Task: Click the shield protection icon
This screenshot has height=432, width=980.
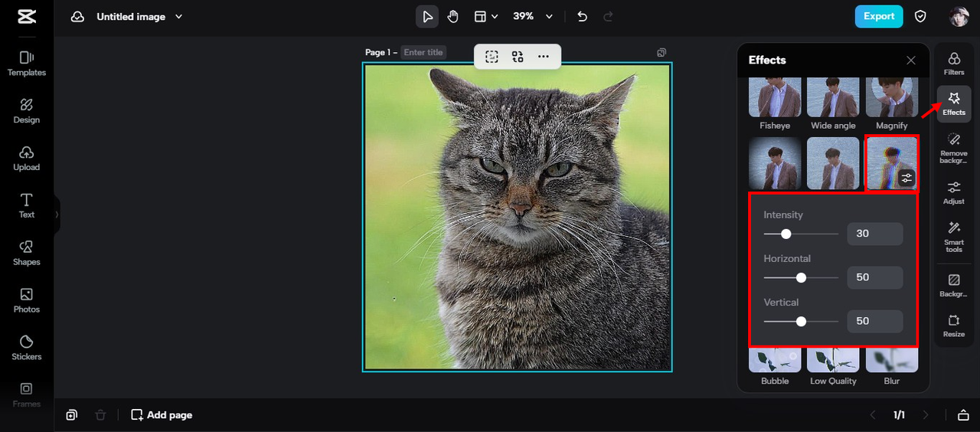Action: pos(921,16)
